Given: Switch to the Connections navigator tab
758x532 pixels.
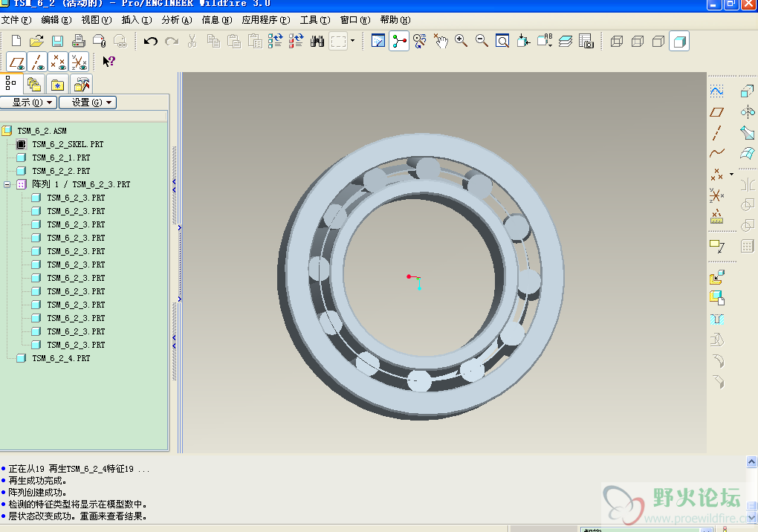Looking at the screenshot, I should pos(81,85).
